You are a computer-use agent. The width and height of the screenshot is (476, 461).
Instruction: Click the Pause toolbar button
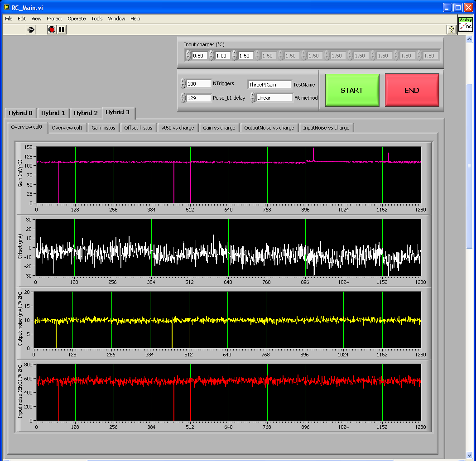(x=62, y=29)
